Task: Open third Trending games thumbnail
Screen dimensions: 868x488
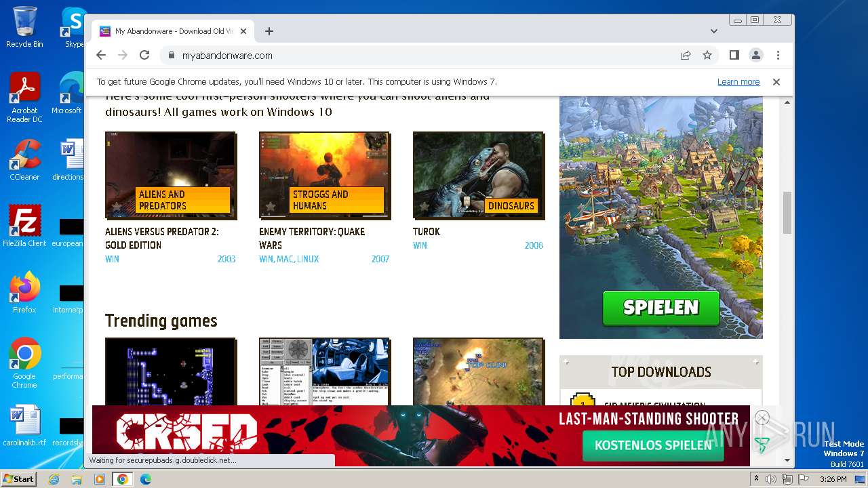Action: [x=478, y=371]
